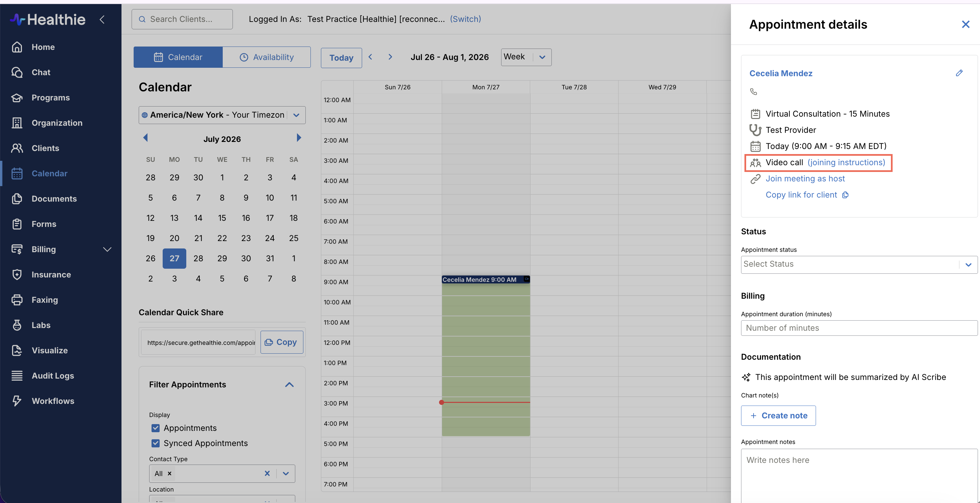Image resolution: width=980 pixels, height=503 pixels.
Task: Expand the Billing submenu chevron
Action: [107, 249]
